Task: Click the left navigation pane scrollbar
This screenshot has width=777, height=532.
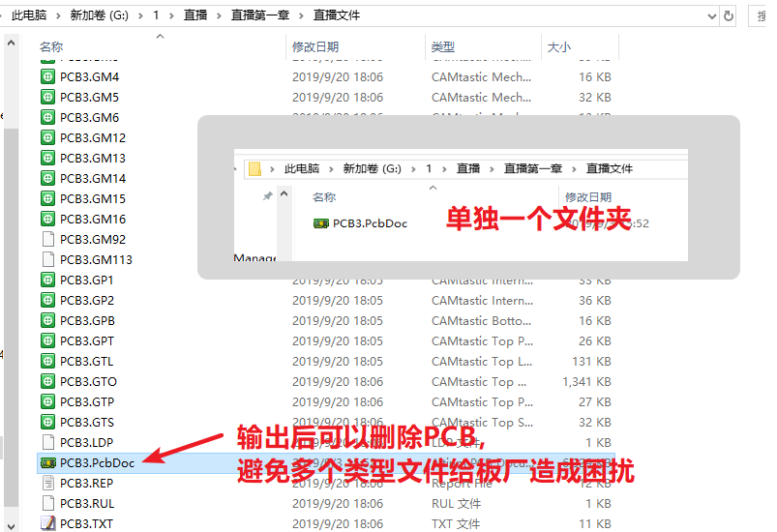Action: click(11, 290)
